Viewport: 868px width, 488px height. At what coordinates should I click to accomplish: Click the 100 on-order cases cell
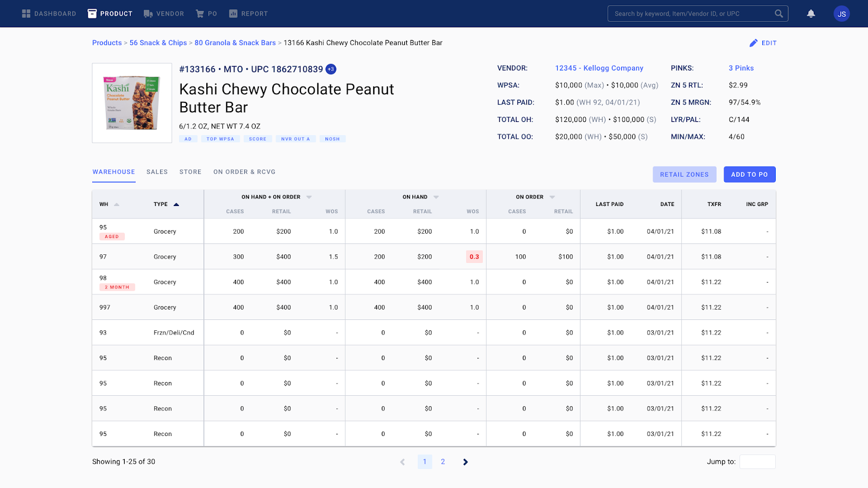click(x=521, y=257)
